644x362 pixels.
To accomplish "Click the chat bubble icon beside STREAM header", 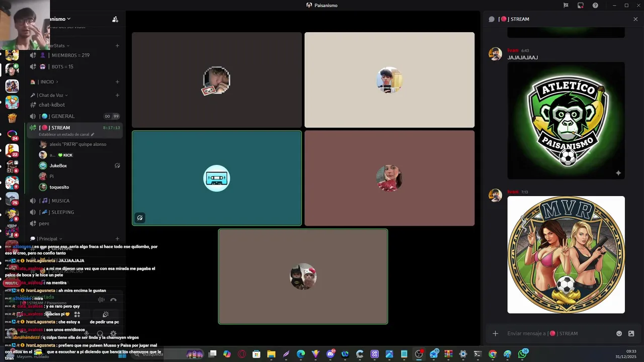I will pos(492,19).
